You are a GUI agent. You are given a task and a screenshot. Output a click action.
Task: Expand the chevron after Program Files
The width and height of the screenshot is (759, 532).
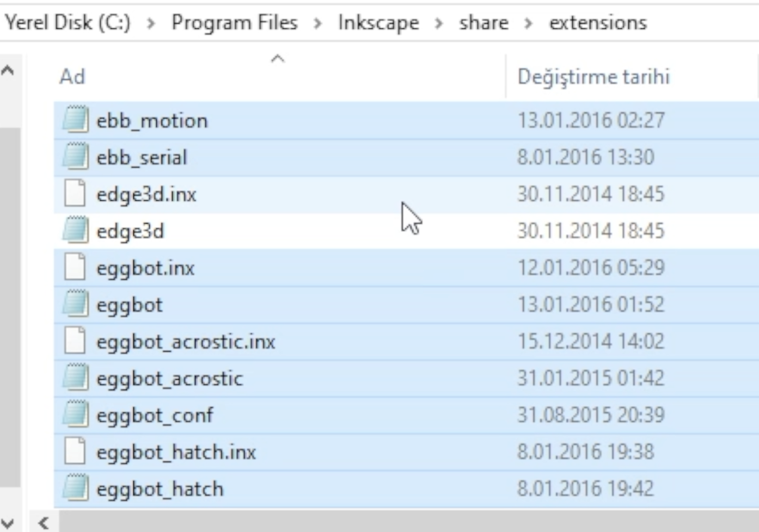(x=318, y=23)
